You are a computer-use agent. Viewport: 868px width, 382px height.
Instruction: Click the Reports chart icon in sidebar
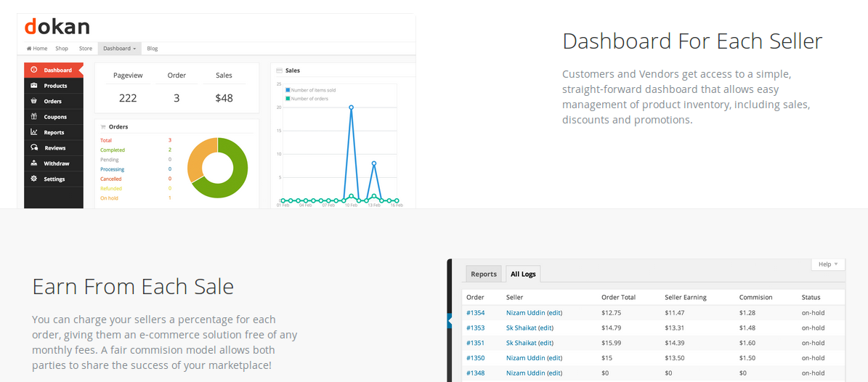tap(33, 131)
